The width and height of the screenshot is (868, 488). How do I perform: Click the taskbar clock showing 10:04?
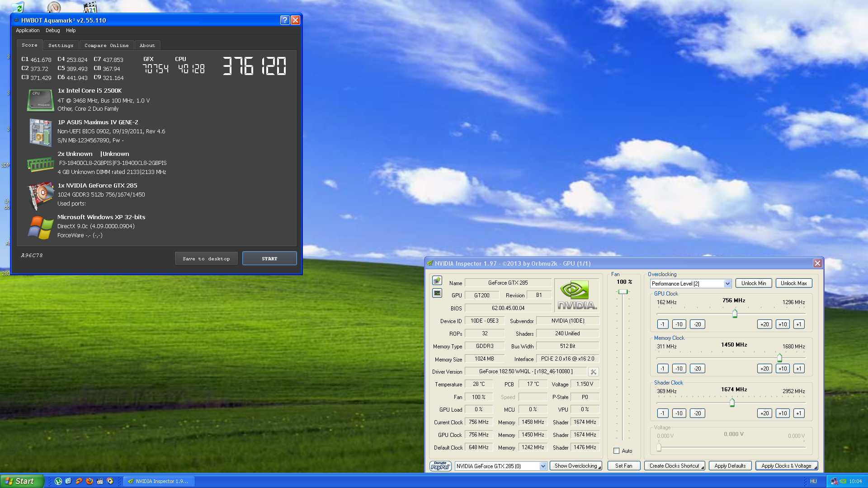[855, 482]
